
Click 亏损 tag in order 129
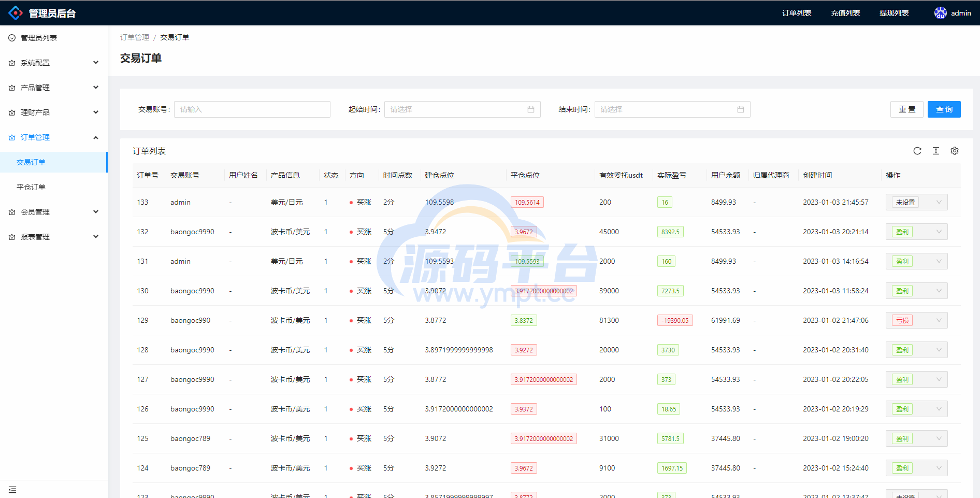902,321
